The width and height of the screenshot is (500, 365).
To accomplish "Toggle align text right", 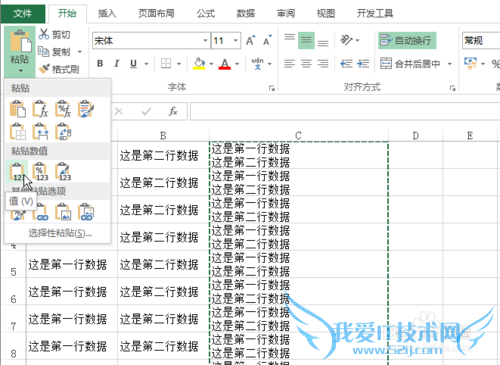I will click(323, 63).
